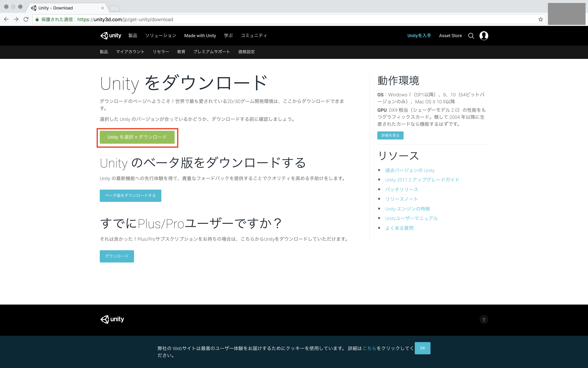Viewport: 588px width, 368px height.
Task: Click 詳細を見る button
Action: 390,135
